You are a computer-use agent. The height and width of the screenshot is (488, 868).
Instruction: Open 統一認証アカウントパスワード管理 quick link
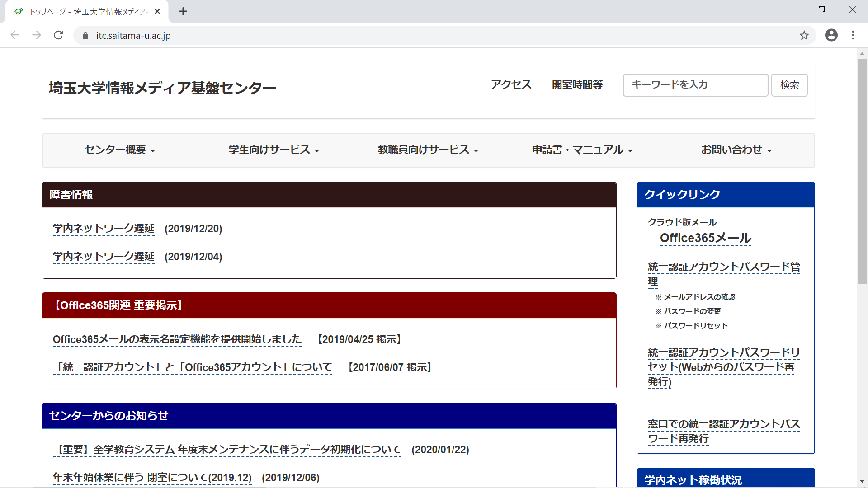(x=724, y=274)
